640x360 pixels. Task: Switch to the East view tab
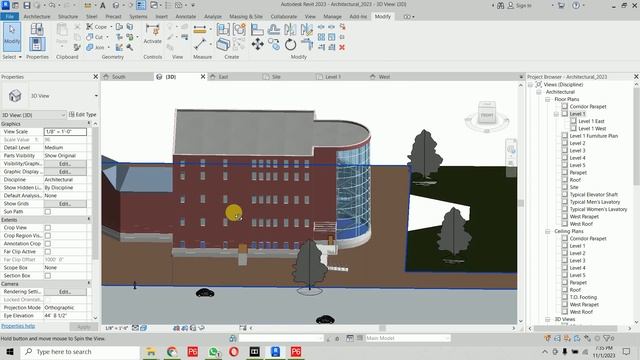[x=223, y=77]
